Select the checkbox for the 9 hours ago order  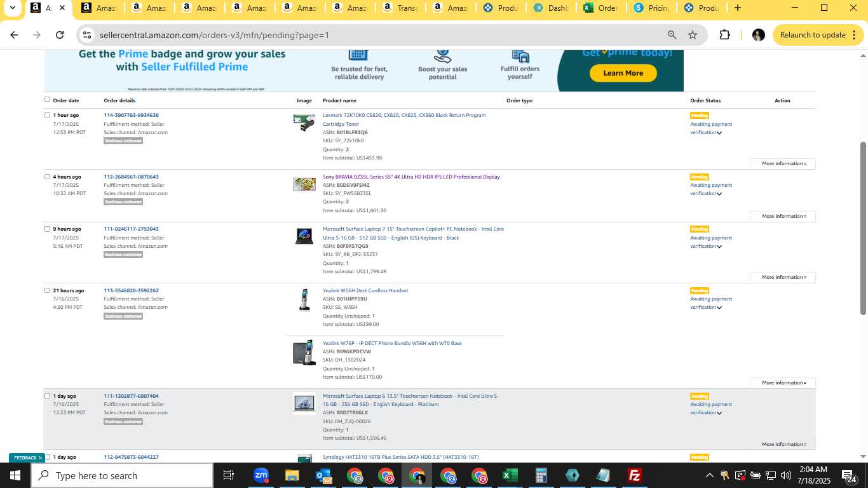point(47,229)
